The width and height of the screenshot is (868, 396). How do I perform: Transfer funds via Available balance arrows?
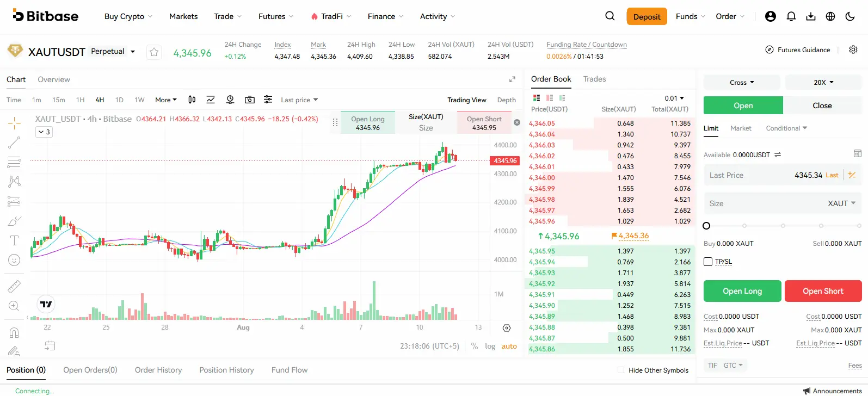coord(778,154)
